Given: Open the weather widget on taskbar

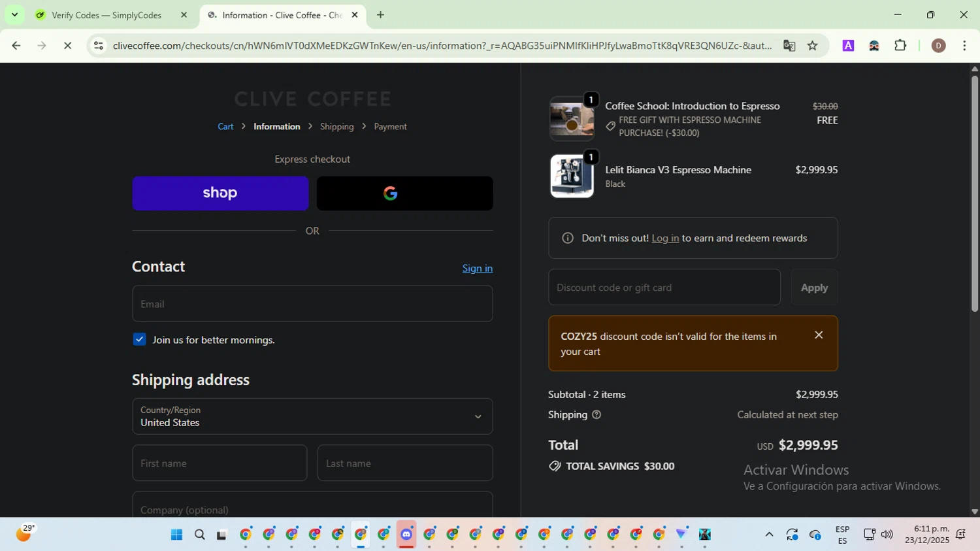Looking at the screenshot, I should [x=24, y=534].
